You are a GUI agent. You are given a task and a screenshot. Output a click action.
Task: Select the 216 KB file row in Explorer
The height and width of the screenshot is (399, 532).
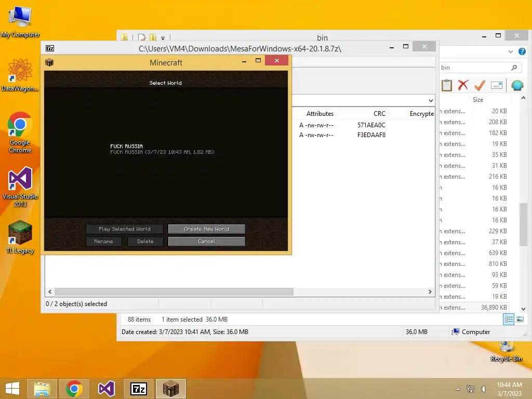pyautogui.click(x=474, y=177)
